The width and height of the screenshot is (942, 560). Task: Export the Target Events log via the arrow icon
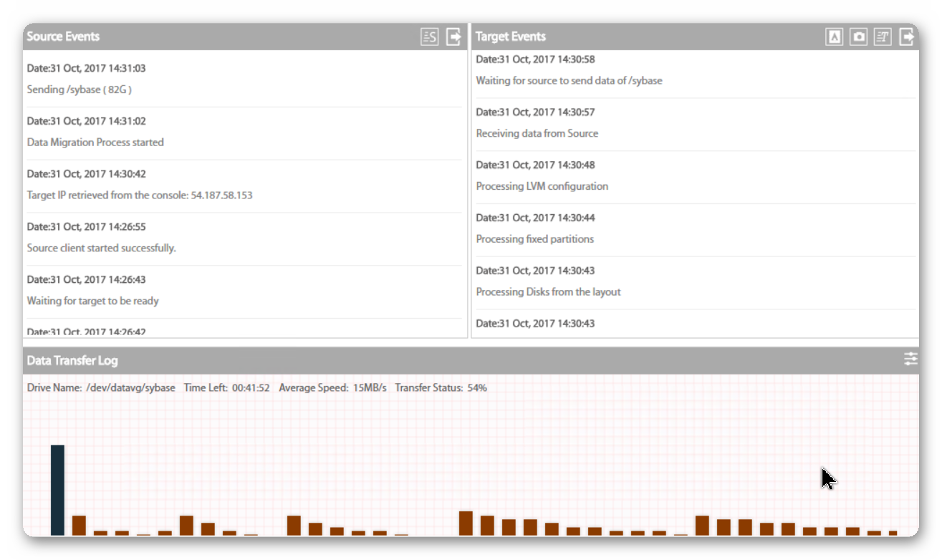[x=908, y=36]
